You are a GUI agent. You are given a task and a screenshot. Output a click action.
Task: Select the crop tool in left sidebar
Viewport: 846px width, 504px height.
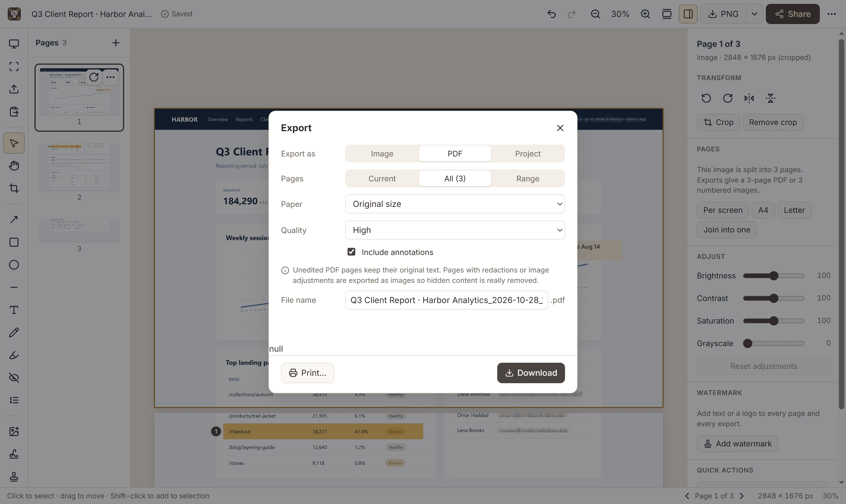pos(14,188)
